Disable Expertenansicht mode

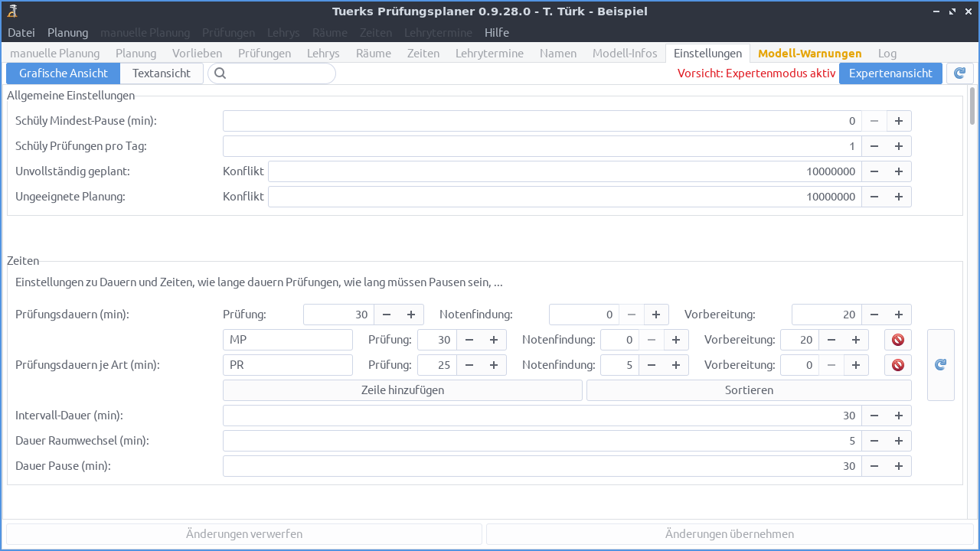[890, 73]
